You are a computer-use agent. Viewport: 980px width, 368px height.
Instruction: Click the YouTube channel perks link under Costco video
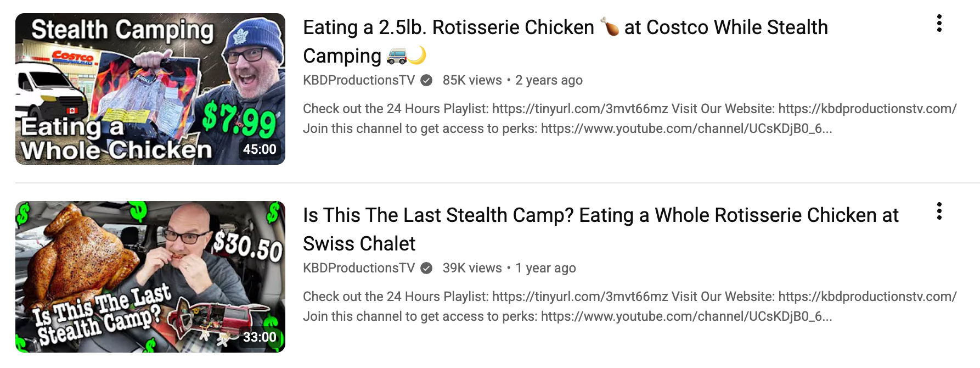(686, 129)
